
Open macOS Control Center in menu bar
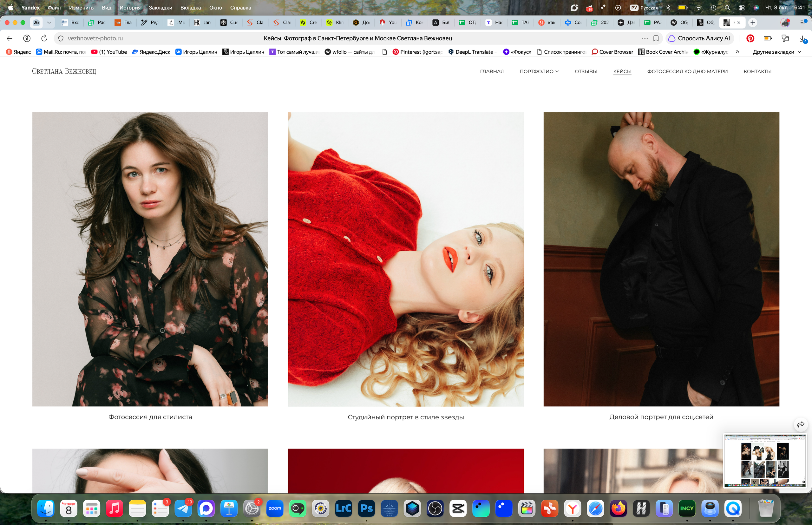[x=742, y=8]
